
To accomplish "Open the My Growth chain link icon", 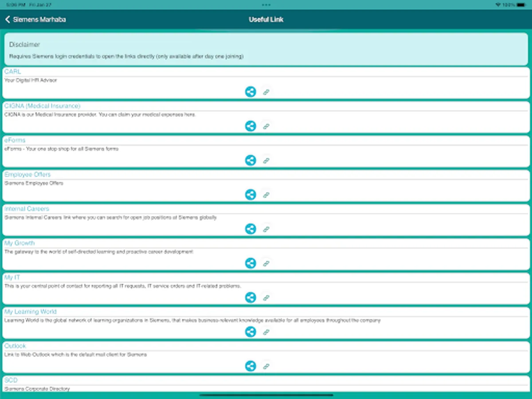I will (x=266, y=263).
